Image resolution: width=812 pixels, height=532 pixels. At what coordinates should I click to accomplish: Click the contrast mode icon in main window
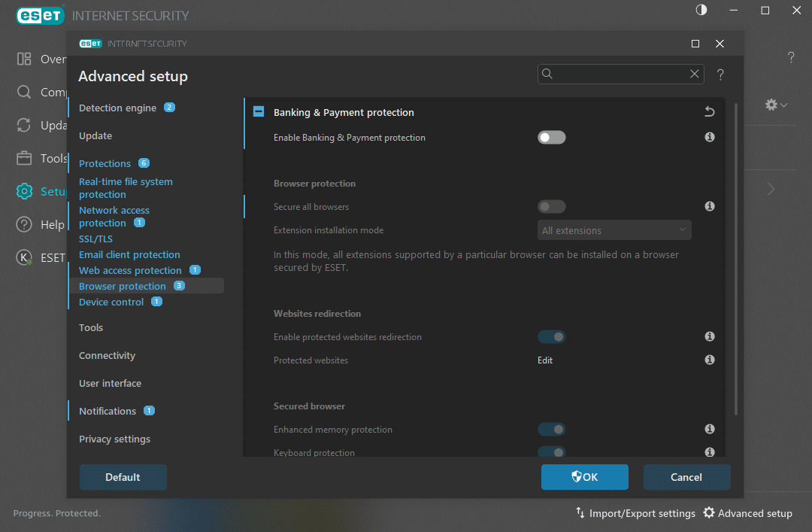[x=701, y=10]
